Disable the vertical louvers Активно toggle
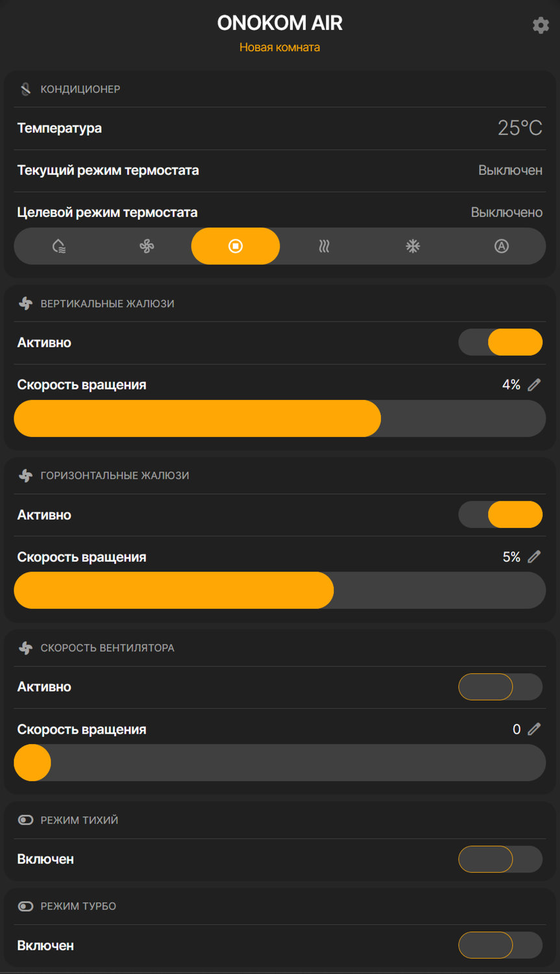560x974 pixels. click(x=500, y=342)
